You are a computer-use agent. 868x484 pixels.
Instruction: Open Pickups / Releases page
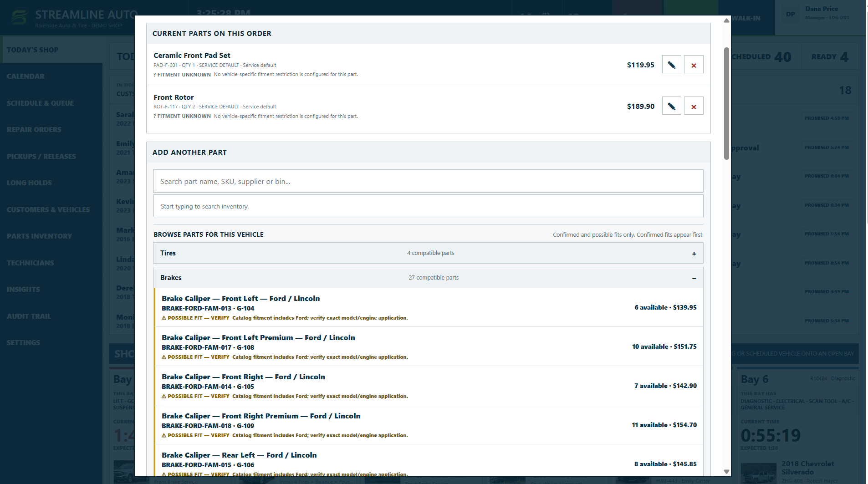51,156
